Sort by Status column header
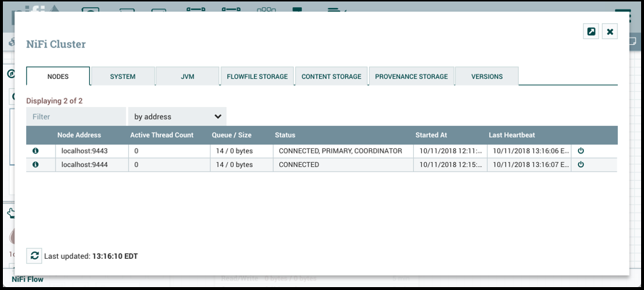This screenshot has height=290, width=644. click(x=285, y=135)
